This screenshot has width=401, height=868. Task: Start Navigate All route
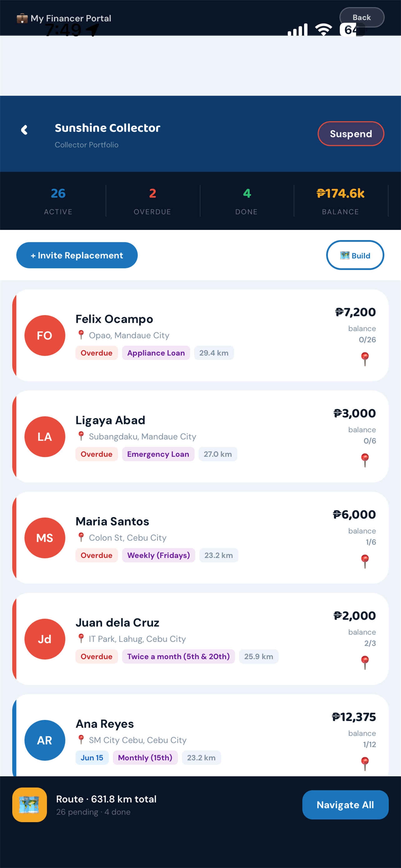[x=345, y=805]
